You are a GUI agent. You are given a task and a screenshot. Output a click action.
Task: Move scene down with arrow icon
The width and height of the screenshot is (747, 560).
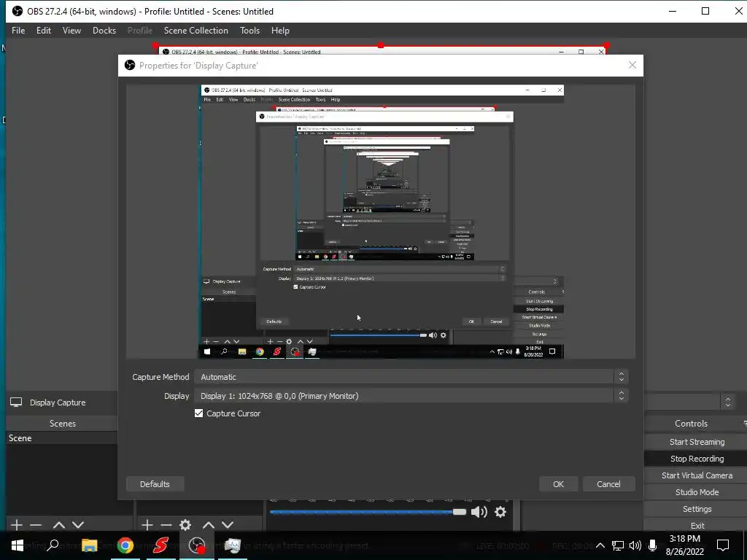tap(78, 525)
